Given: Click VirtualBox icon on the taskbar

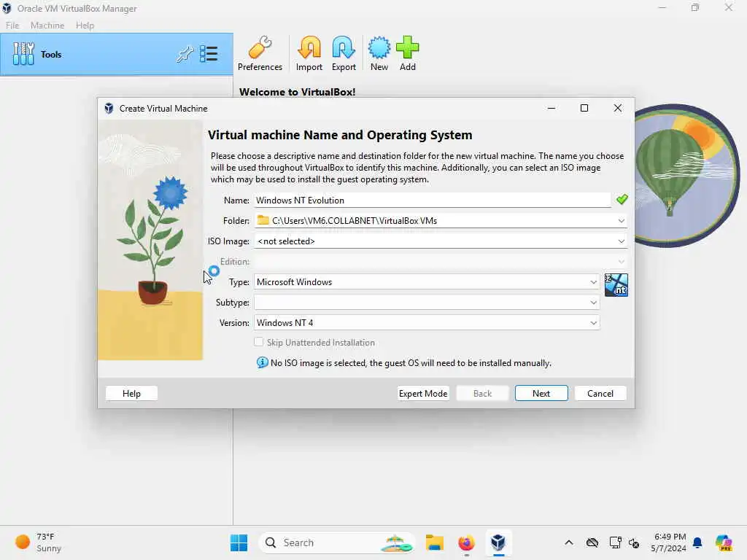Looking at the screenshot, I should click(498, 542).
